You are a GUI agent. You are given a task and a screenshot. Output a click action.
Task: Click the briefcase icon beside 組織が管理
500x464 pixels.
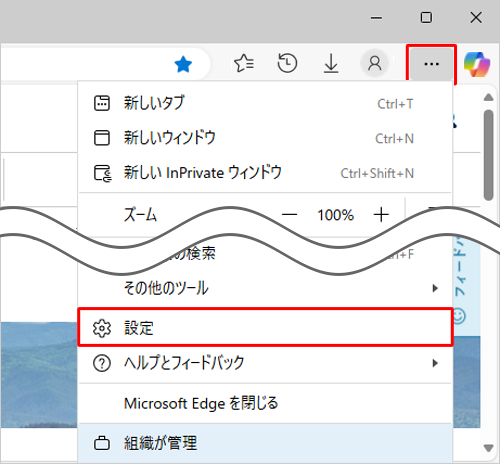[x=102, y=443]
